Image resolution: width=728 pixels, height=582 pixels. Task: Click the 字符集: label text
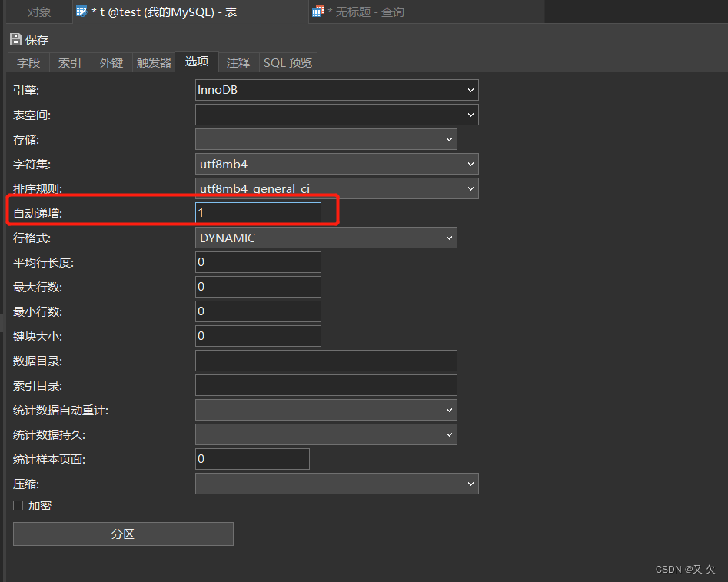(x=32, y=164)
